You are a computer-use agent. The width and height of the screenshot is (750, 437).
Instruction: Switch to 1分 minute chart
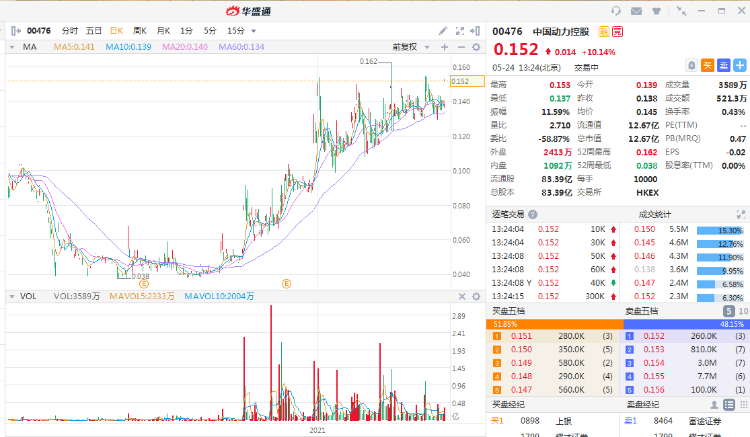[x=187, y=31]
